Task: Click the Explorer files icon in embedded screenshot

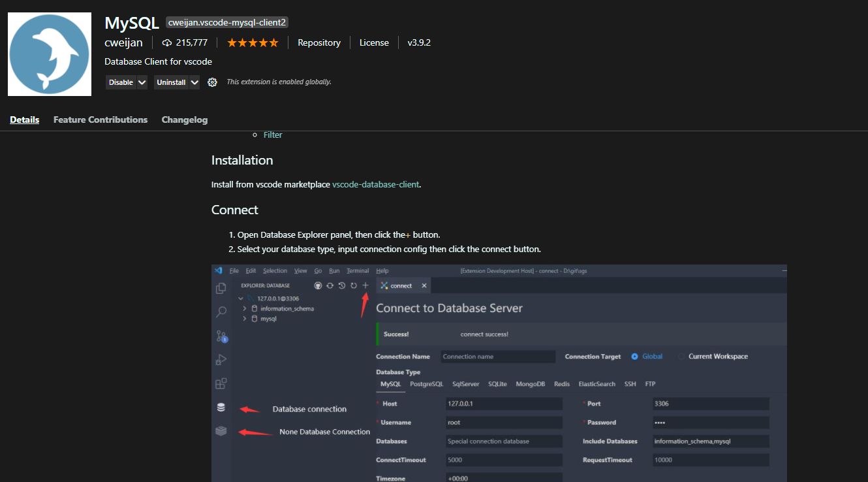Action: pos(221,288)
